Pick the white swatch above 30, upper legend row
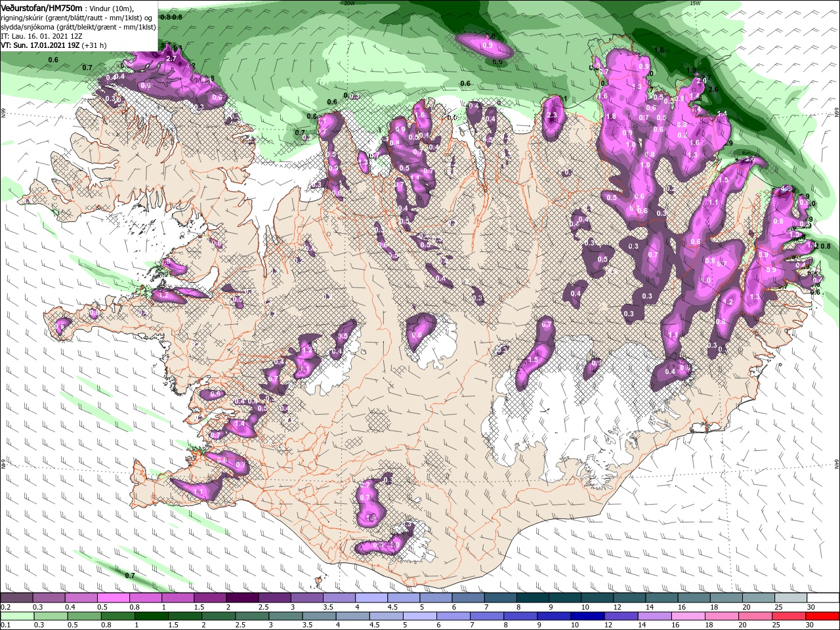 pos(824,598)
